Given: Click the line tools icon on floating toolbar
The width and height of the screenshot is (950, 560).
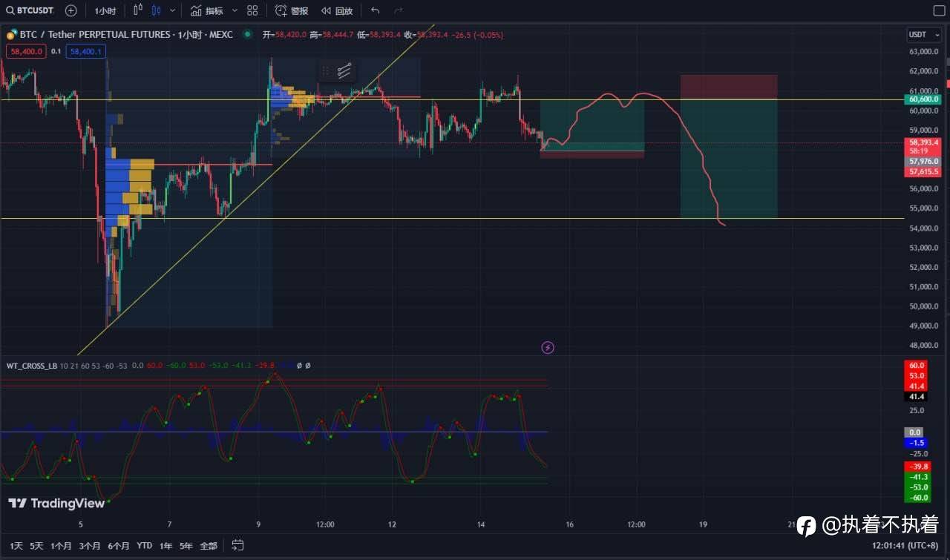Looking at the screenshot, I should click(x=344, y=71).
